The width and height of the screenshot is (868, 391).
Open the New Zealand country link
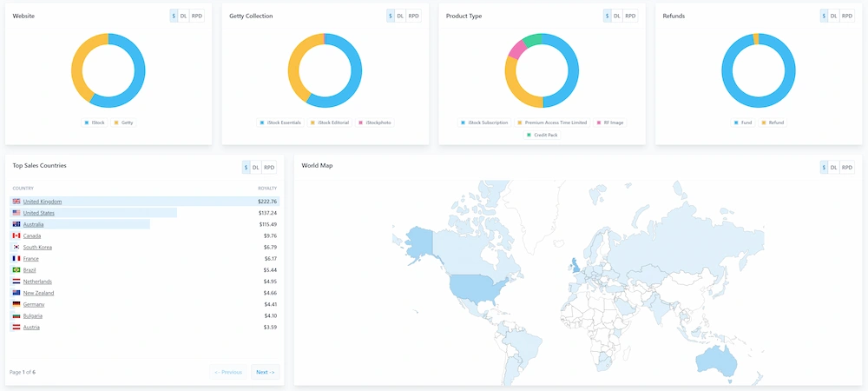[x=37, y=293]
